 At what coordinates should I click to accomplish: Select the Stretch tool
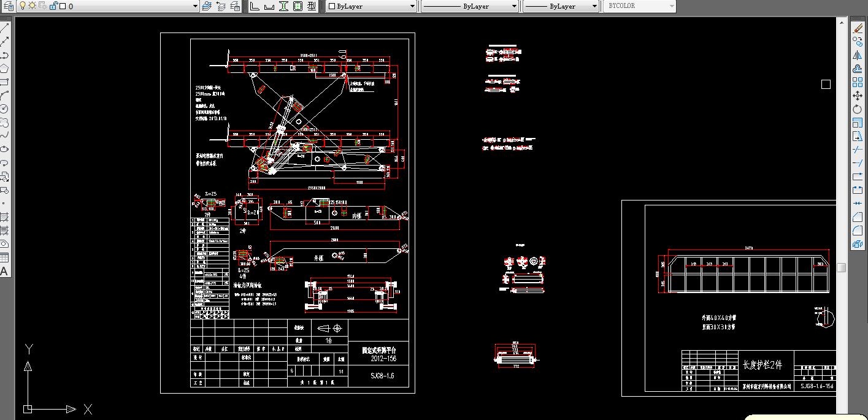(858, 136)
